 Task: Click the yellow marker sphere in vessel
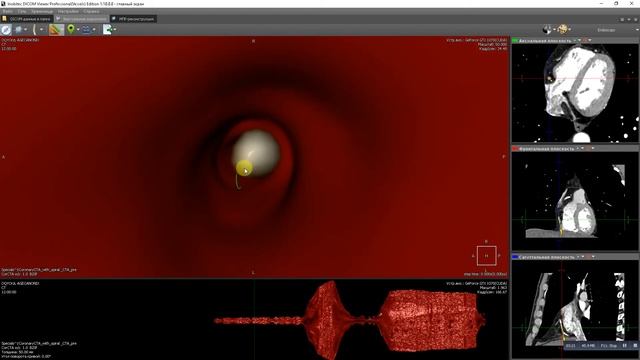pyautogui.click(x=244, y=167)
